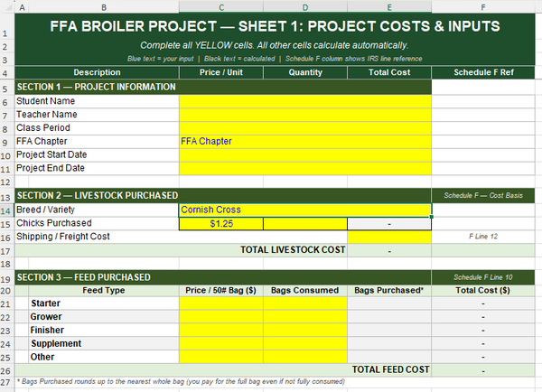The height and width of the screenshot is (392, 542).
Task: Click the Grower price per bag cell
Action: [221, 317]
